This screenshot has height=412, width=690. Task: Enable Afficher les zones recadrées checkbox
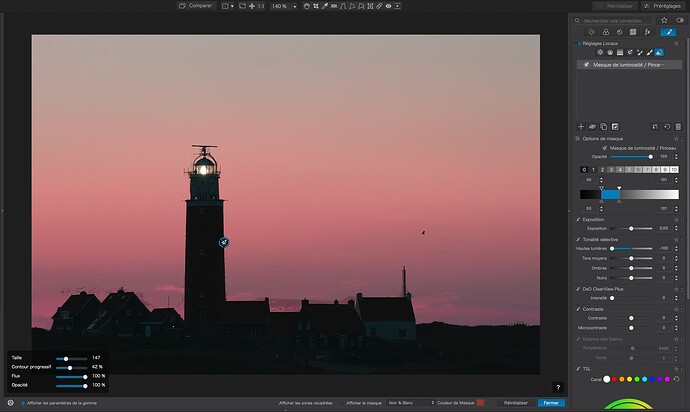tap(277, 403)
